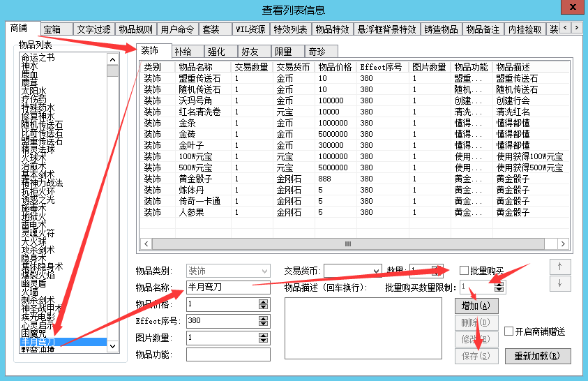Viewport: 588px width, 381px height.
Task: Open the 宝箱 tab
Action: point(52,29)
